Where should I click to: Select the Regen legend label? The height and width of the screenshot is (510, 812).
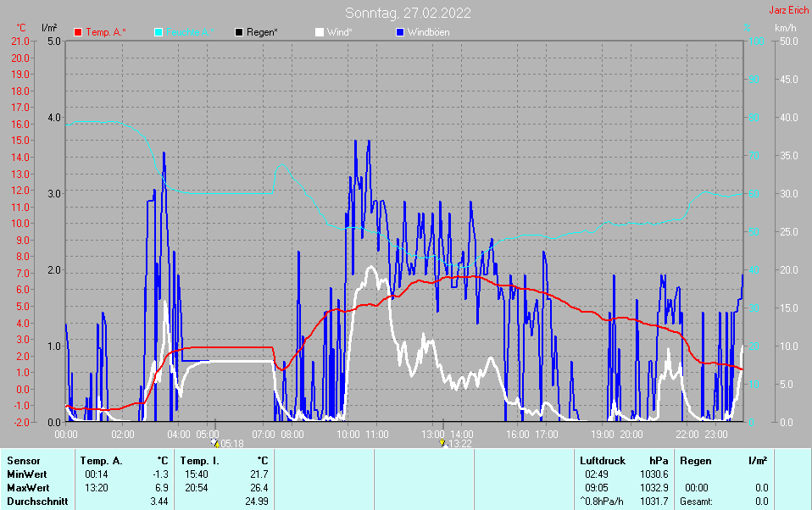(262, 32)
